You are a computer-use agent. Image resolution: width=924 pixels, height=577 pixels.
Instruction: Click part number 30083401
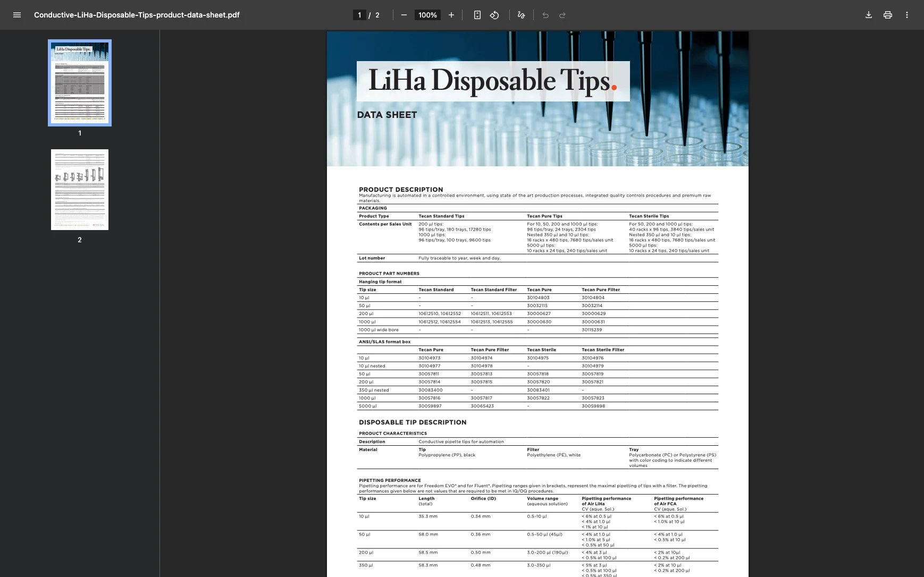point(538,390)
